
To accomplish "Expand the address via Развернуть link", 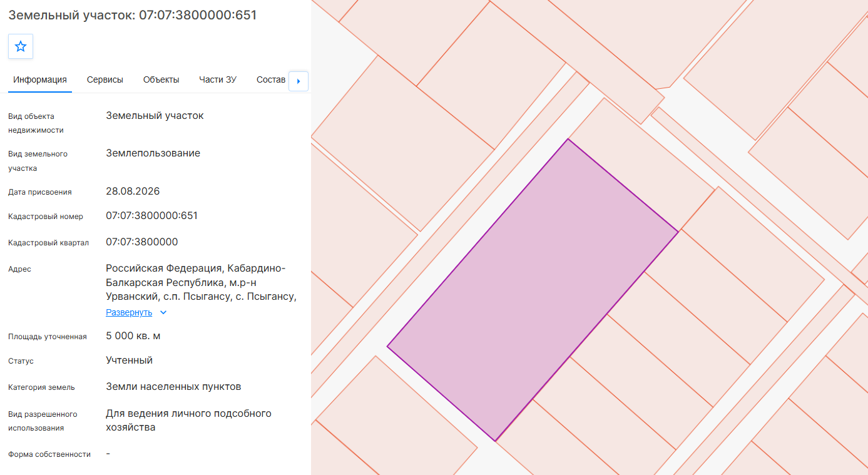I will (x=129, y=312).
